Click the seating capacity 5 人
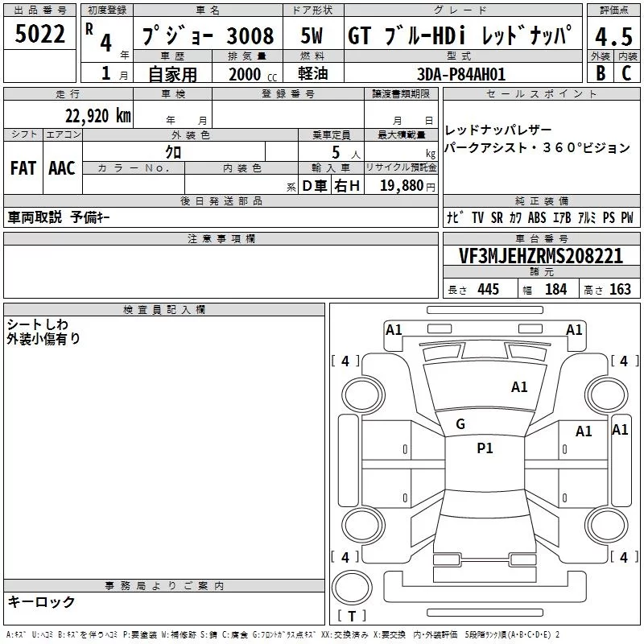This screenshot has height=644, width=644. [345, 153]
